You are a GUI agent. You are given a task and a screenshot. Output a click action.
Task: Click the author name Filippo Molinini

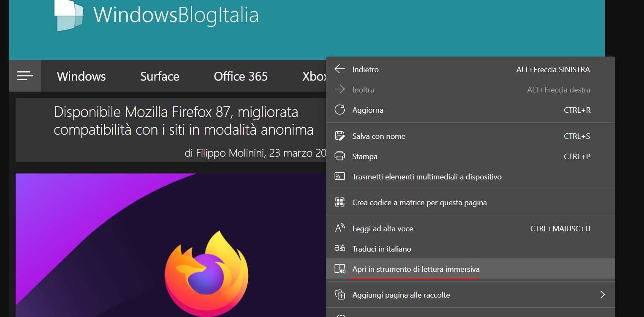point(229,153)
